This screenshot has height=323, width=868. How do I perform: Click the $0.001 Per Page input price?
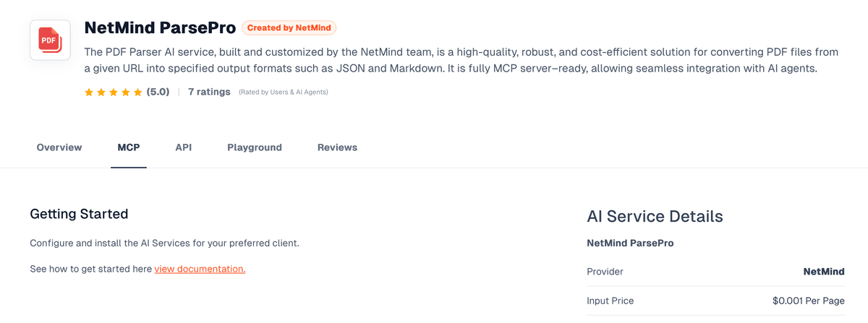click(808, 301)
